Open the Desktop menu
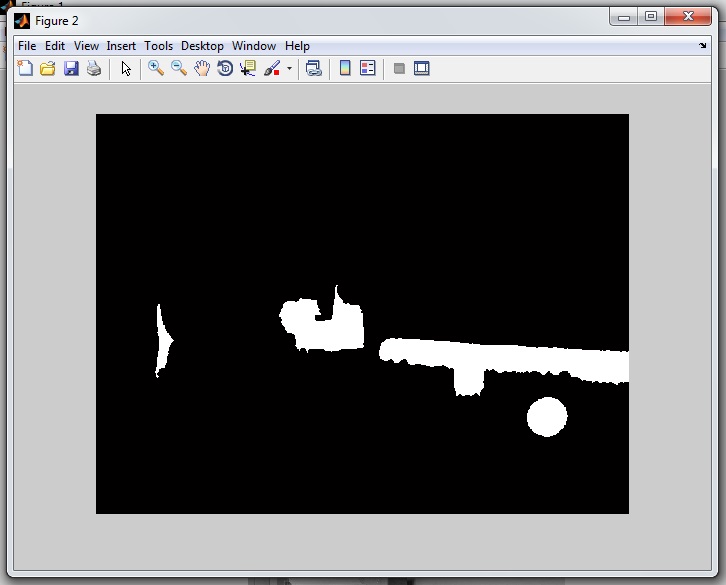726x585 pixels. tap(202, 46)
